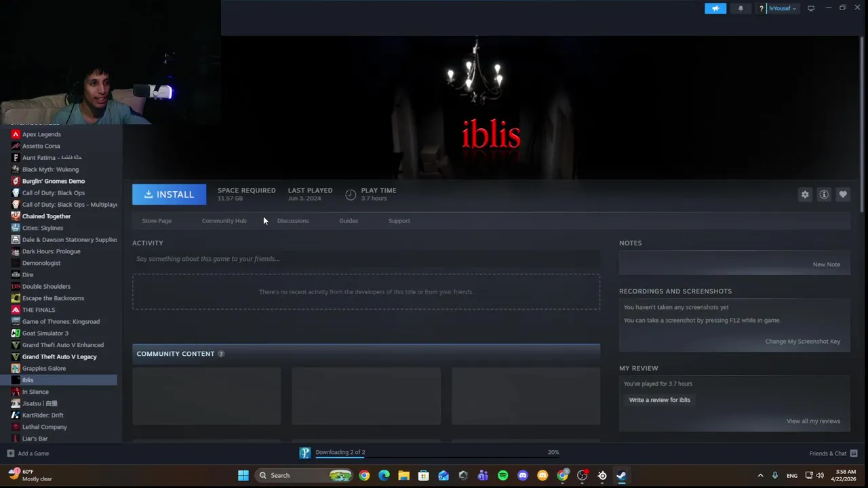Expand the IvYousef account dropdown
The image size is (868, 488).
point(783,8)
